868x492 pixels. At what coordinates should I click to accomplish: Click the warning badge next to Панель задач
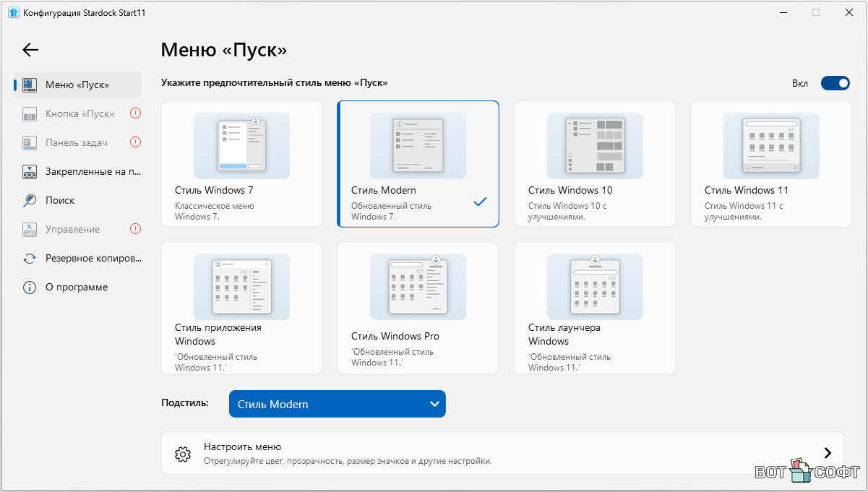pyautogui.click(x=135, y=142)
